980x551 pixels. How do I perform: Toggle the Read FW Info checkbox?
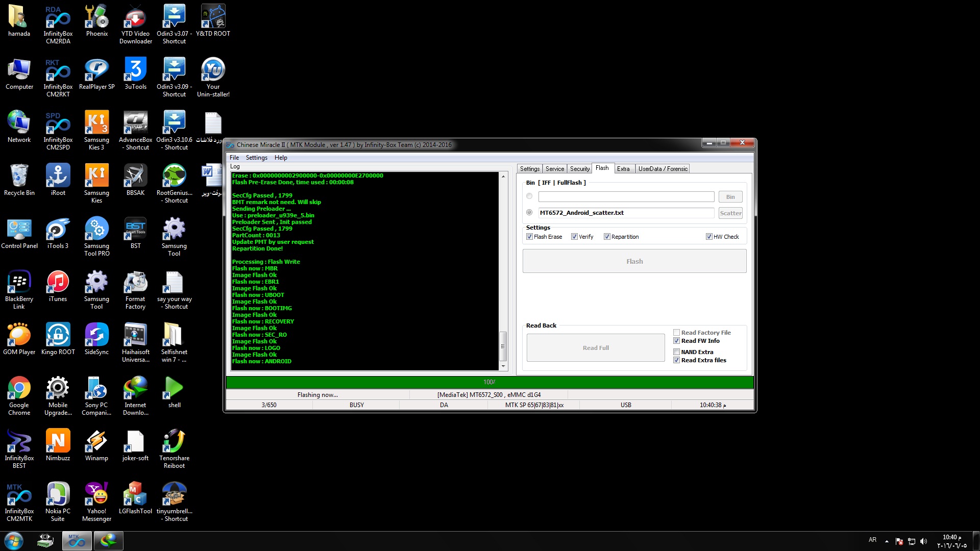coord(677,341)
